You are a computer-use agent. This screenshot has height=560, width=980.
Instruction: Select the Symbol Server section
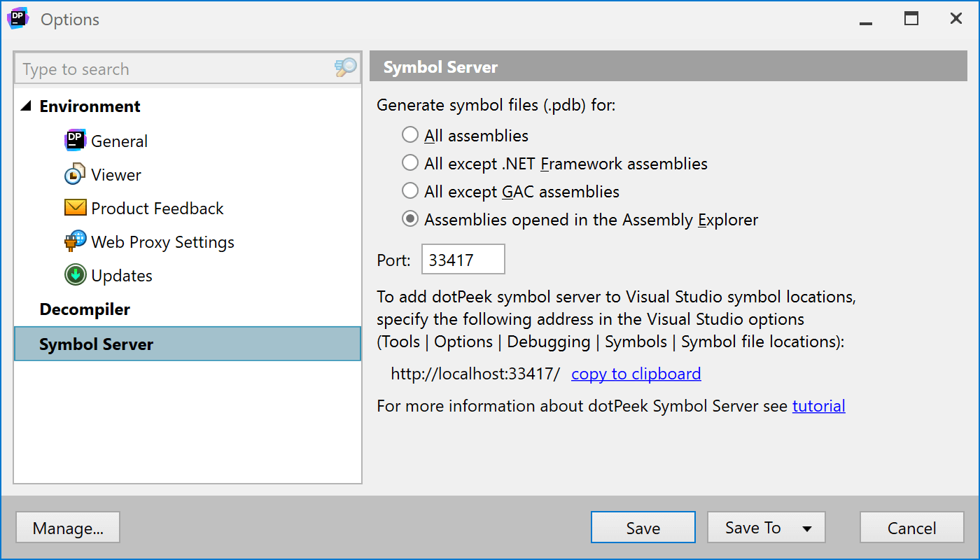pyautogui.click(x=188, y=344)
